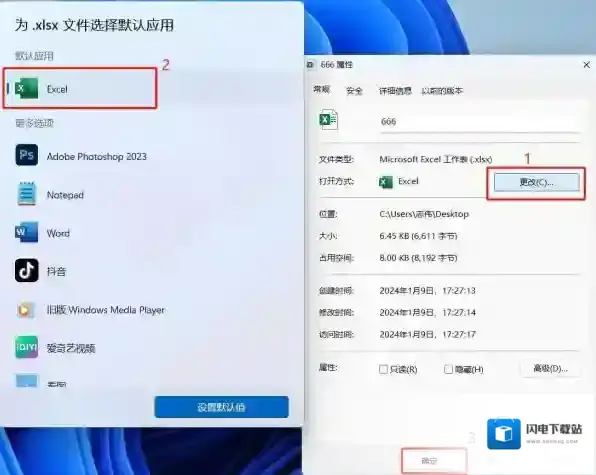Click the Adobe Photoshop 2023 label
The height and width of the screenshot is (475, 596).
click(97, 157)
